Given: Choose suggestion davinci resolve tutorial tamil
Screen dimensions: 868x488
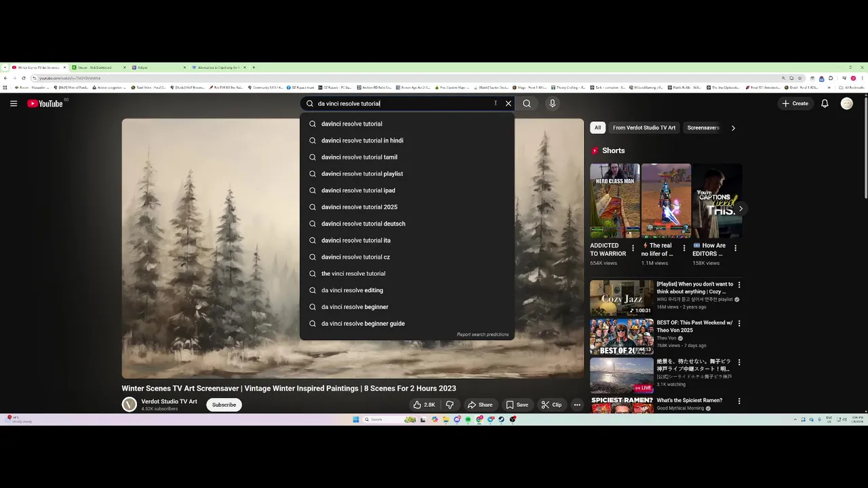Looking at the screenshot, I should coord(407,157).
